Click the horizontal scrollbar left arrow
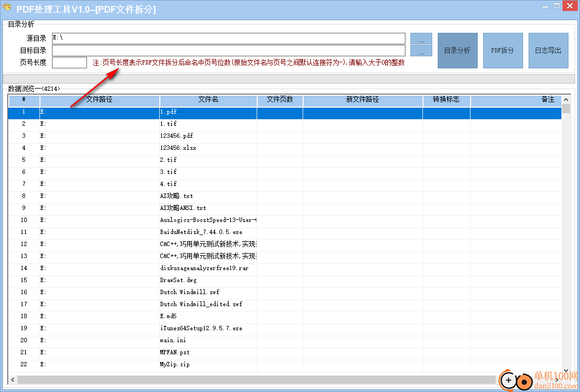Screen dimensions: 580x392 coord(13,379)
